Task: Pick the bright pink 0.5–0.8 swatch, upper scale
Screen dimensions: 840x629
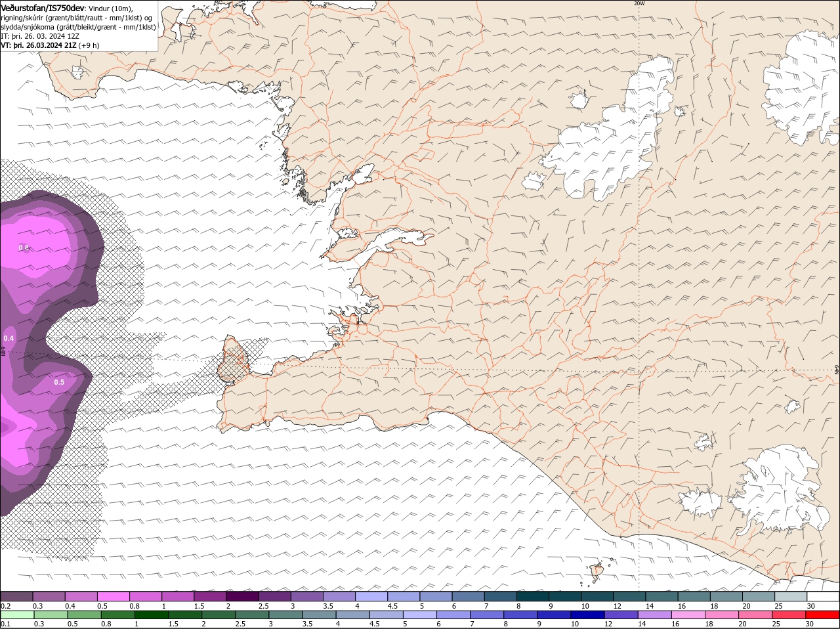Action: pyautogui.click(x=113, y=596)
